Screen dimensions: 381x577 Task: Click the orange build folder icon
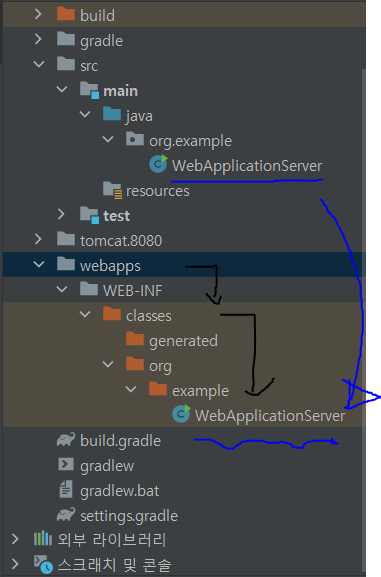click(x=66, y=13)
